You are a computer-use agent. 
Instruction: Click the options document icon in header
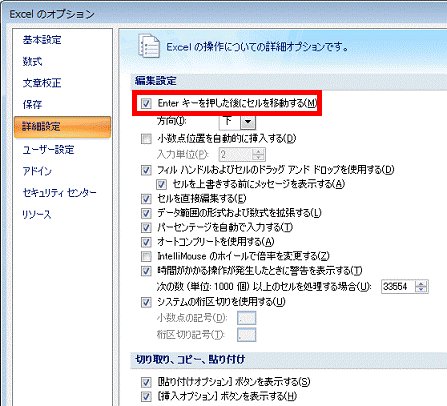pos(149,46)
